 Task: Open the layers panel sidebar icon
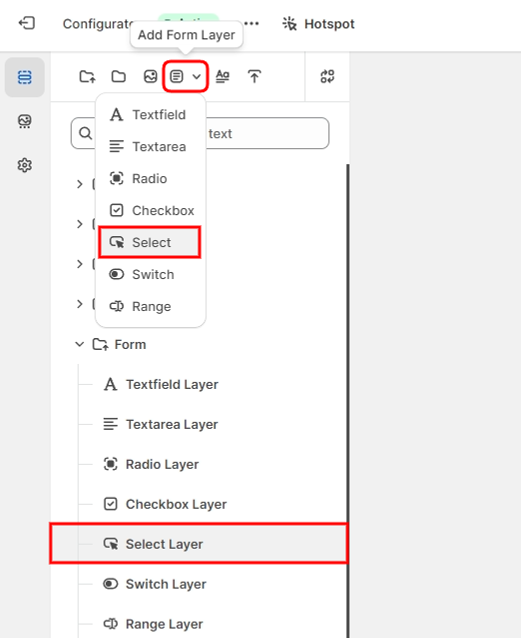coord(25,77)
